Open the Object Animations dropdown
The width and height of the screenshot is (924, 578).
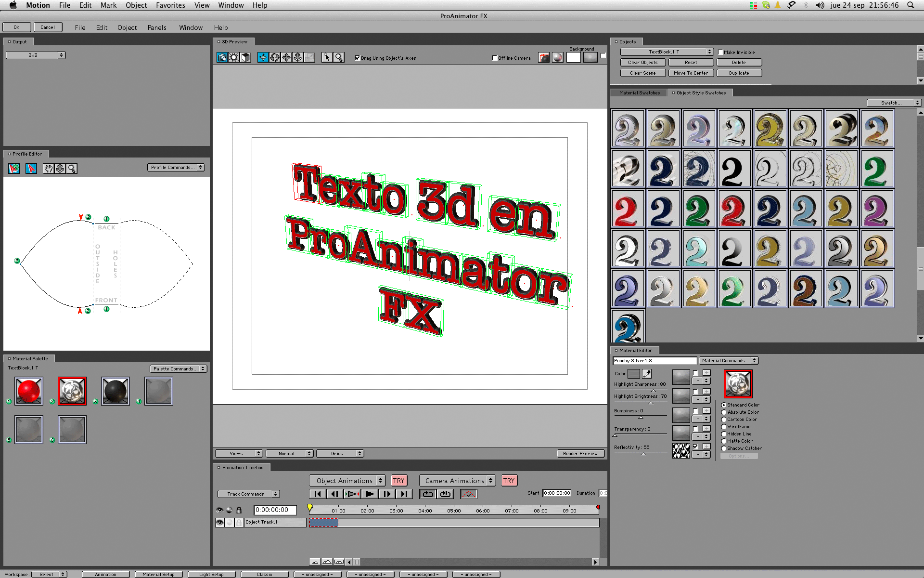347,481
